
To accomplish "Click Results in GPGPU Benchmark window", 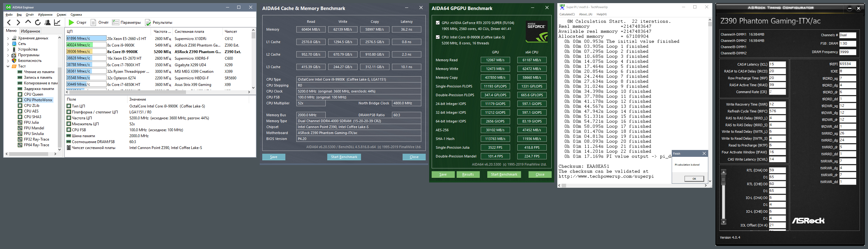I will pyautogui.click(x=468, y=175).
